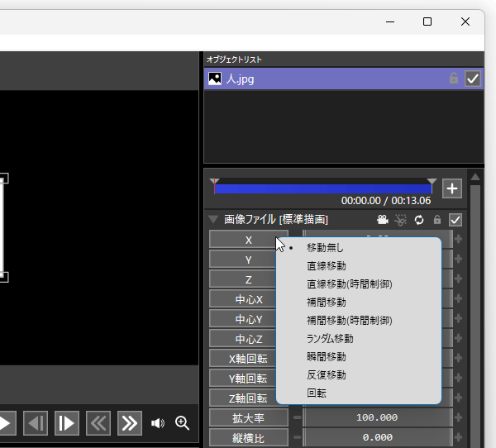Click the X軸回転 button
Image resolution: width=496 pixels, height=448 pixels.
(249, 359)
